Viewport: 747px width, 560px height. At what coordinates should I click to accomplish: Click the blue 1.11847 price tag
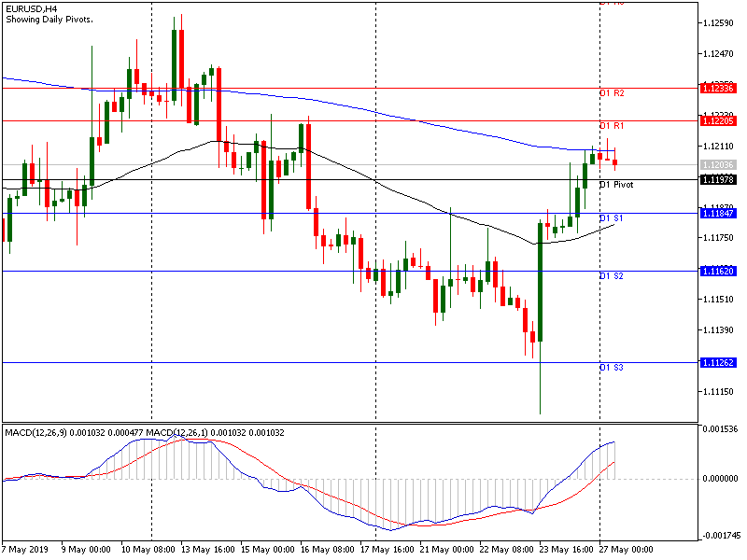tap(719, 214)
